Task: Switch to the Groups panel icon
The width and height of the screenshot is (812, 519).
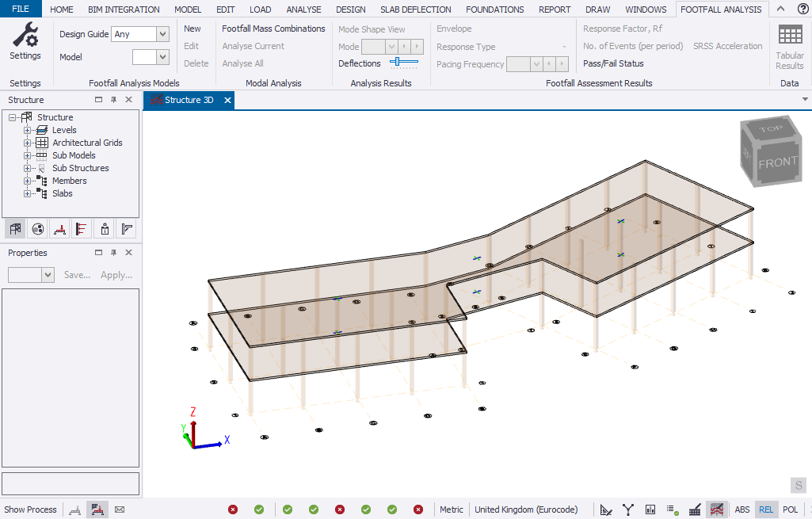Action: click(36, 230)
